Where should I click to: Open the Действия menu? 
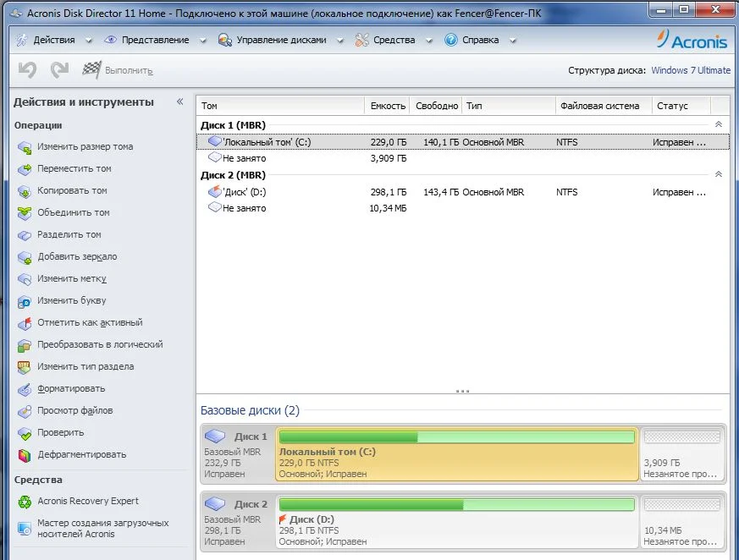[x=53, y=40]
